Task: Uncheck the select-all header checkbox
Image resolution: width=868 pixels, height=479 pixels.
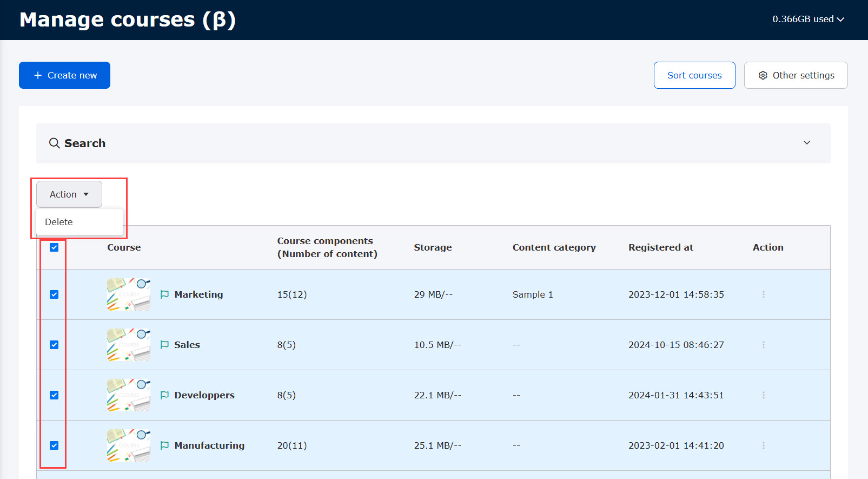Action: click(x=54, y=247)
